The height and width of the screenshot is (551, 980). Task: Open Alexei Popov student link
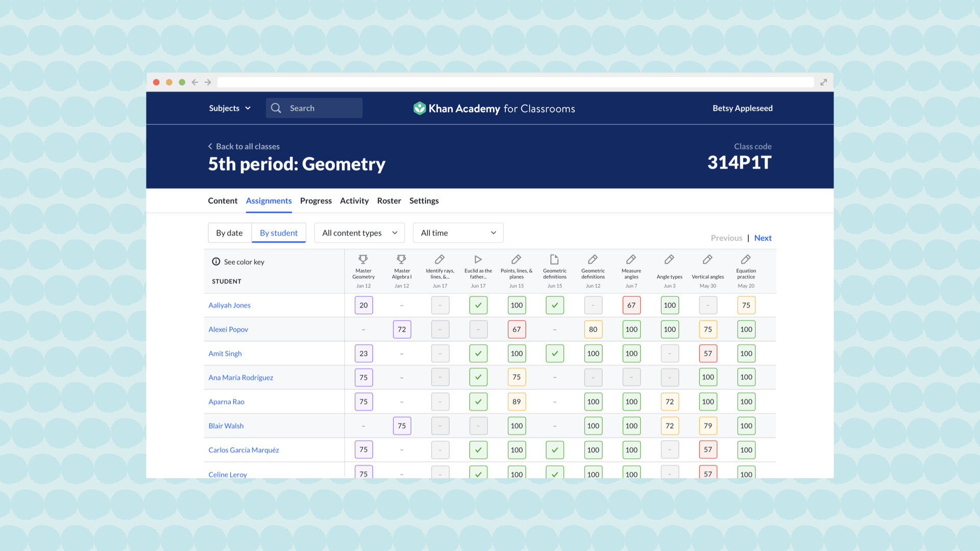click(228, 329)
